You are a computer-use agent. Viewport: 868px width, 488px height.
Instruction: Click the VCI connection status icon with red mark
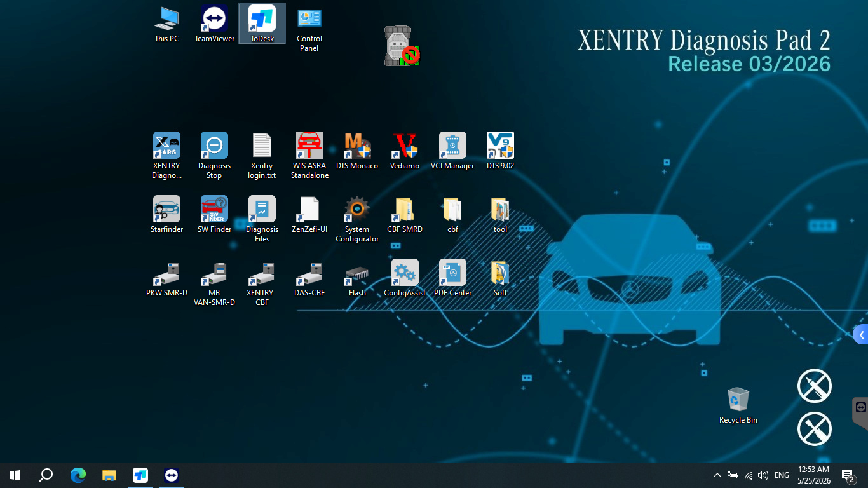click(x=402, y=46)
